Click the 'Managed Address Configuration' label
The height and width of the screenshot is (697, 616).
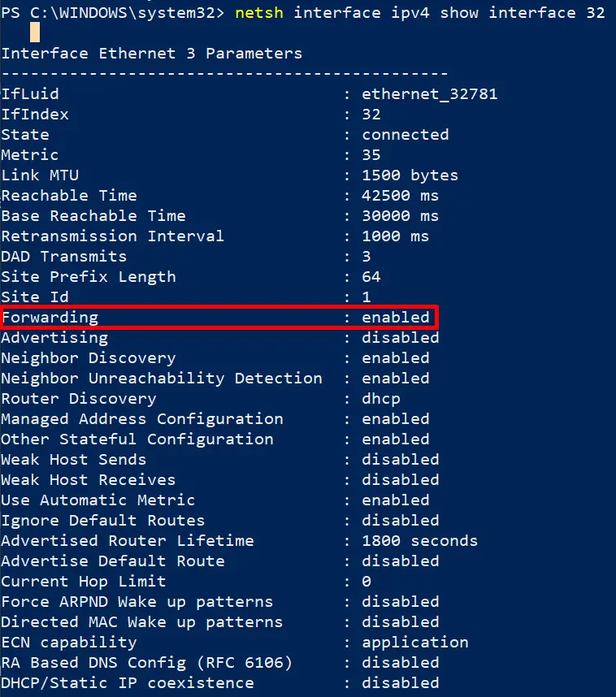(142, 419)
